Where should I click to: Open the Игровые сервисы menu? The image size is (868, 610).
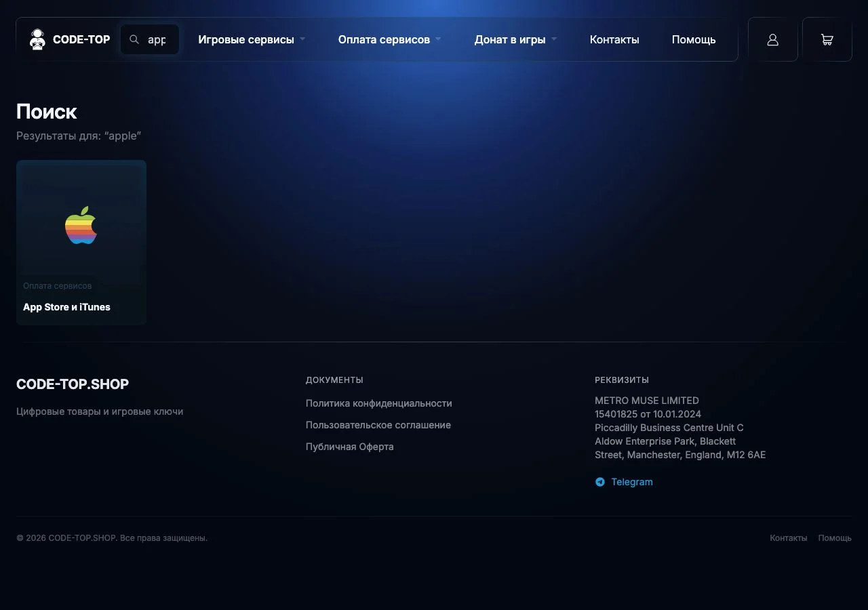246,39
